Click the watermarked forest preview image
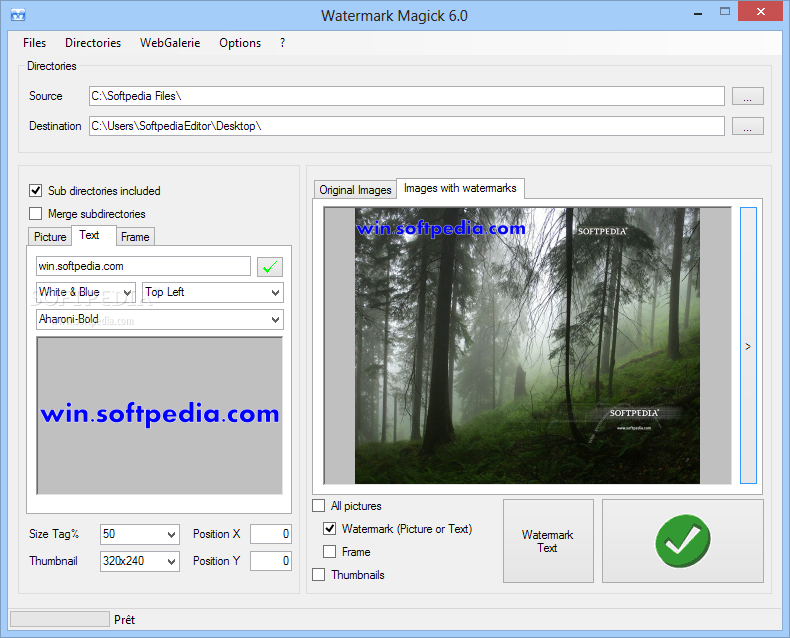The image size is (790, 638). coord(527,346)
